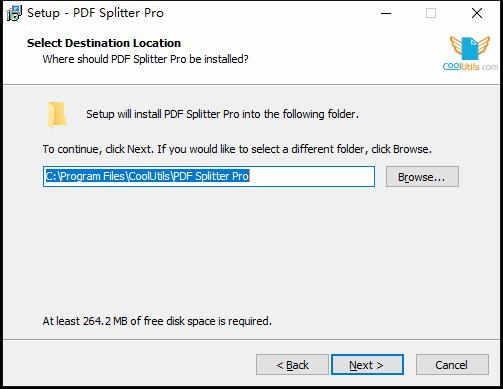Click the 'Setup - PDF Splitter Pro' window title
The image size is (503, 389).
96,13
